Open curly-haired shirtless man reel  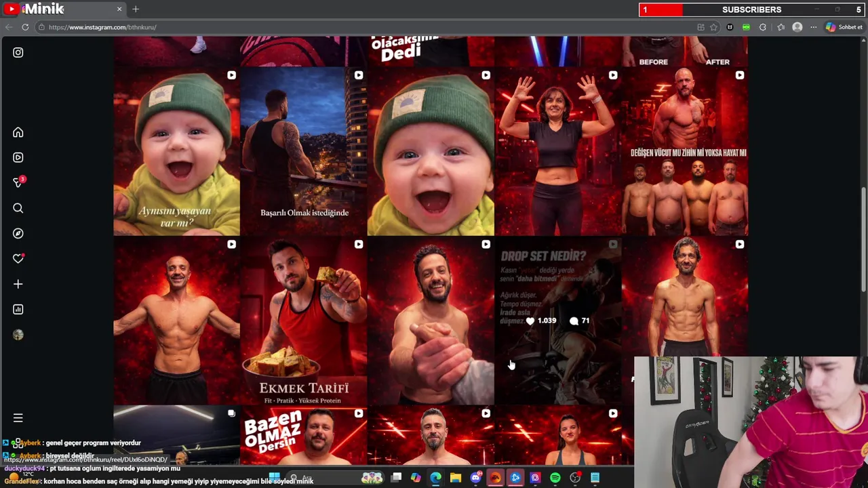tap(685, 296)
